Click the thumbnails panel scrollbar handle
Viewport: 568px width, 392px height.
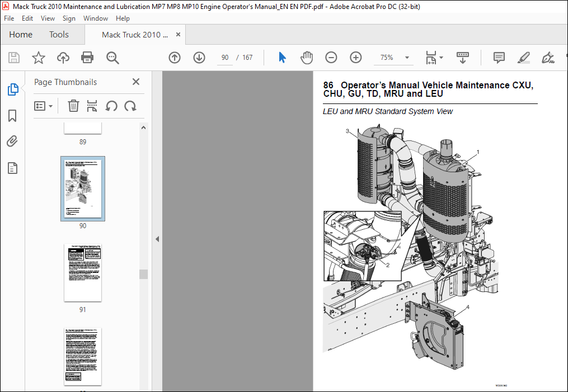pos(143,274)
